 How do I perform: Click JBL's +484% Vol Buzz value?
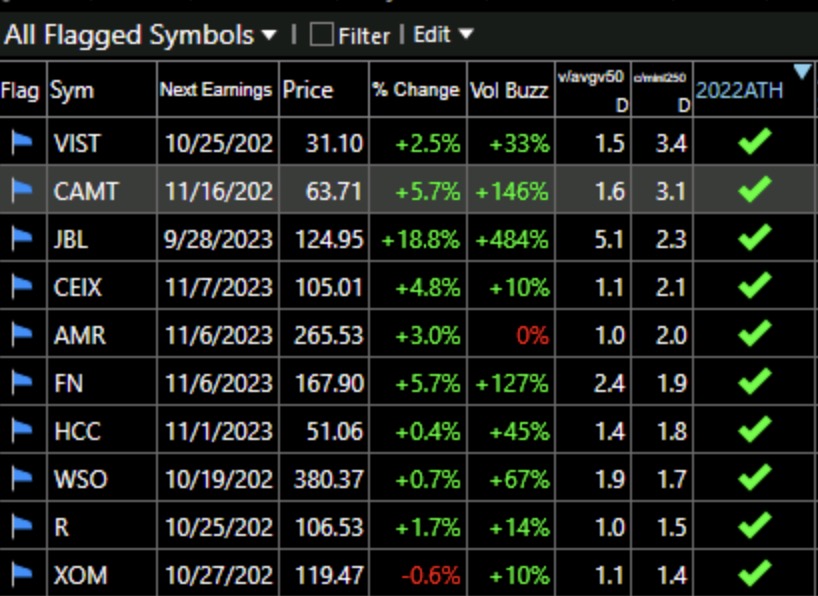point(512,240)
